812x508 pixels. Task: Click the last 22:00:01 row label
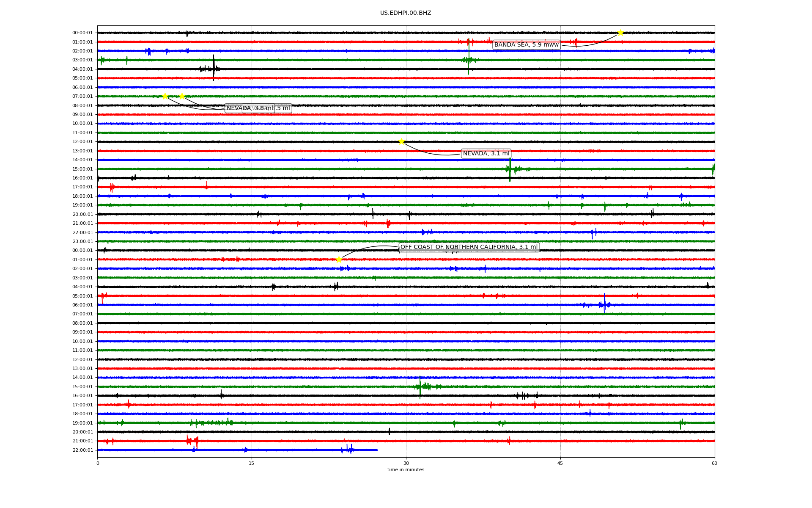(82, 450)
